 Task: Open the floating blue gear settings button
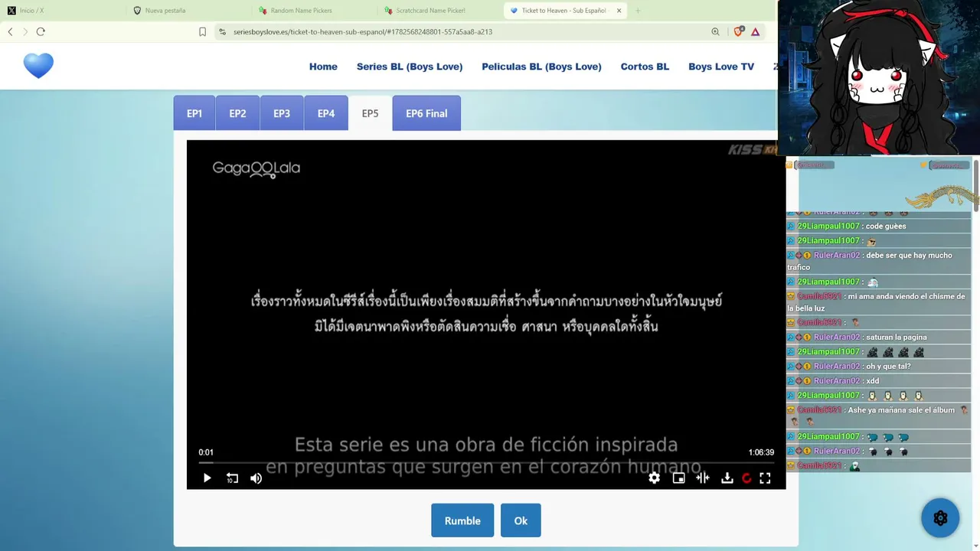click(x=940, y=518)
